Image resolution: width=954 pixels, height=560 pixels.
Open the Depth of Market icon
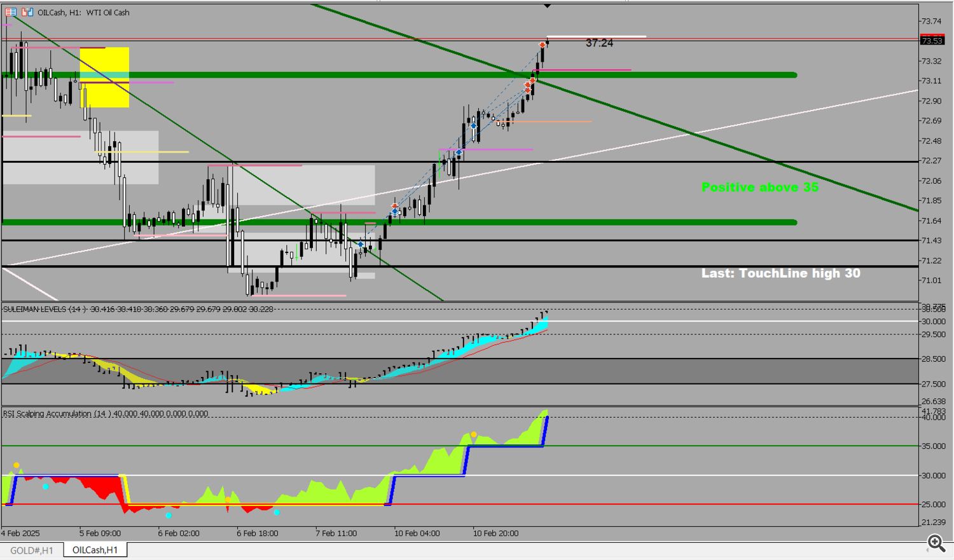27,12
